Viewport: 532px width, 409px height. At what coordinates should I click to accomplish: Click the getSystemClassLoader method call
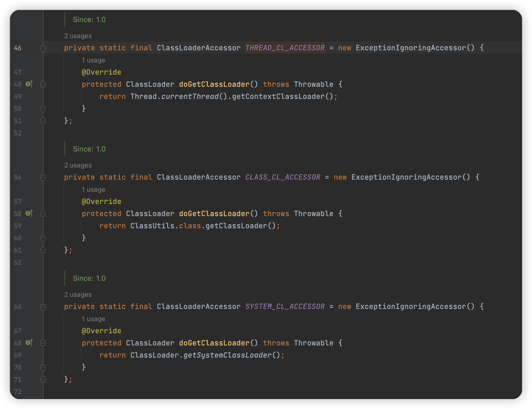[x=228, y=355]
